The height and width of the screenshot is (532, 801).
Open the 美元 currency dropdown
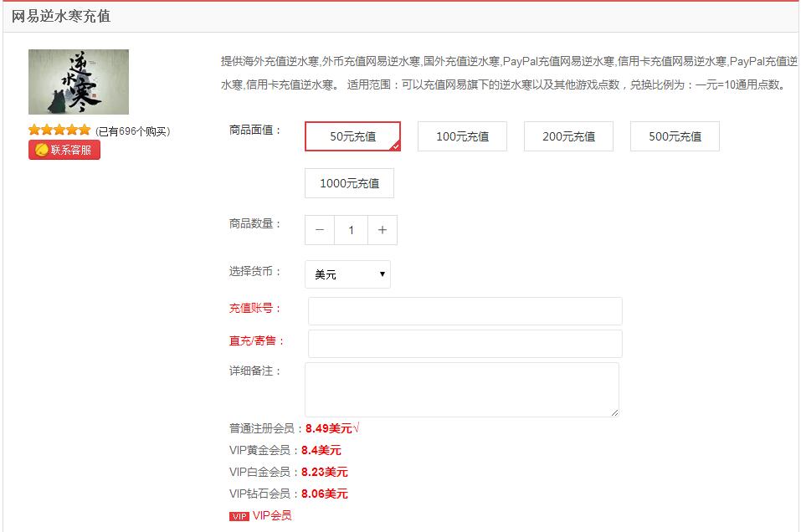(348, 274)
